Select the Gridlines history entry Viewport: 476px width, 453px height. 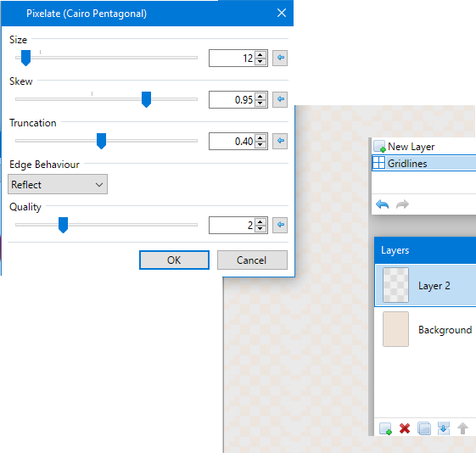pyautogui.click(x=423, y=163)
